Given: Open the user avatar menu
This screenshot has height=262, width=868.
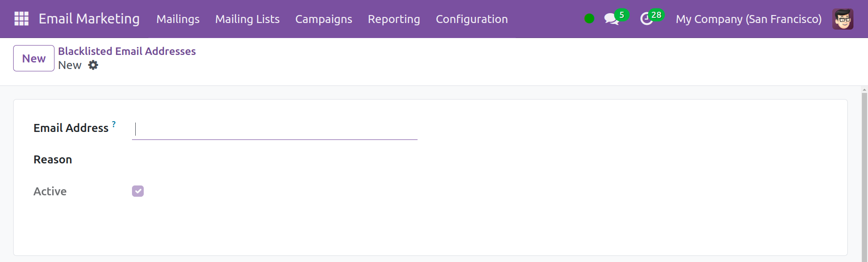Looking at the screenshot, I should tap(843, 19).
